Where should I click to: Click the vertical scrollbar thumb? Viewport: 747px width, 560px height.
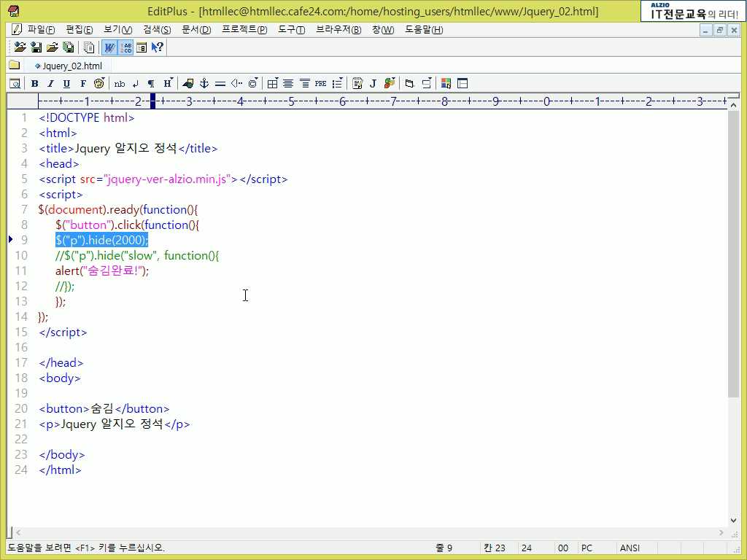point(733,254)
